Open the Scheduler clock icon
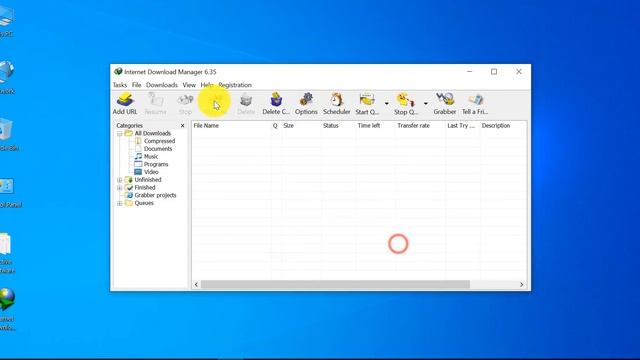The image size is (640, 360). 336,104
